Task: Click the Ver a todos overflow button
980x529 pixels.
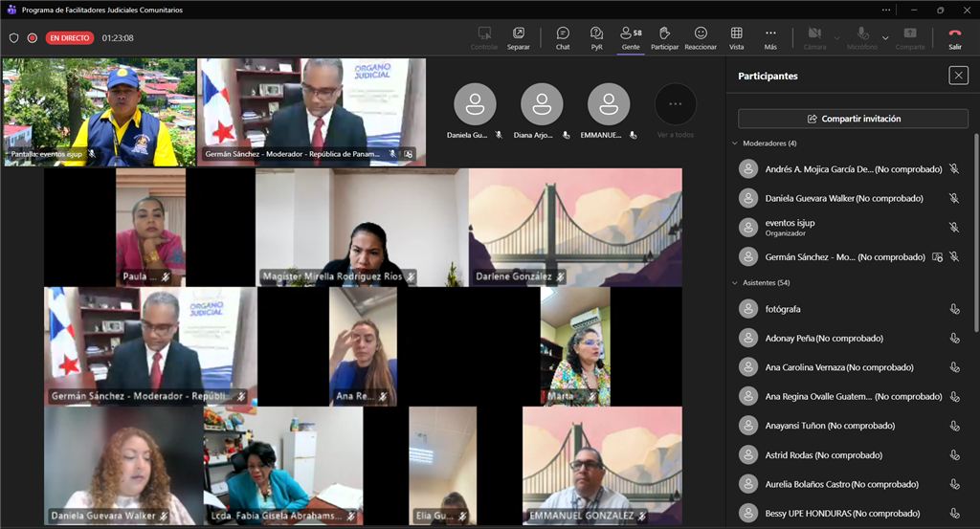Action: 675,104
